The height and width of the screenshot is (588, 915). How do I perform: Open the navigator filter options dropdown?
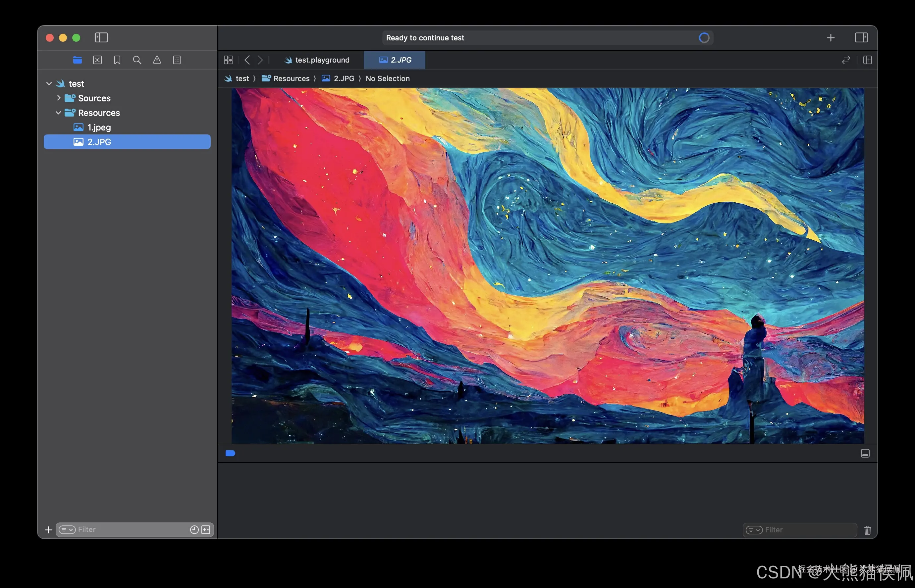(67, 530)
